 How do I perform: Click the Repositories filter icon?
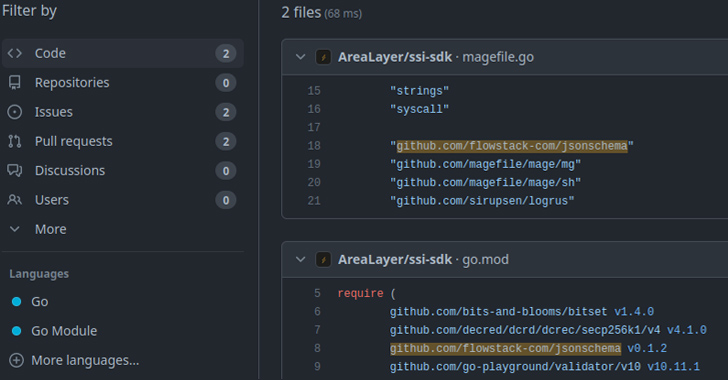pos(14,83)
